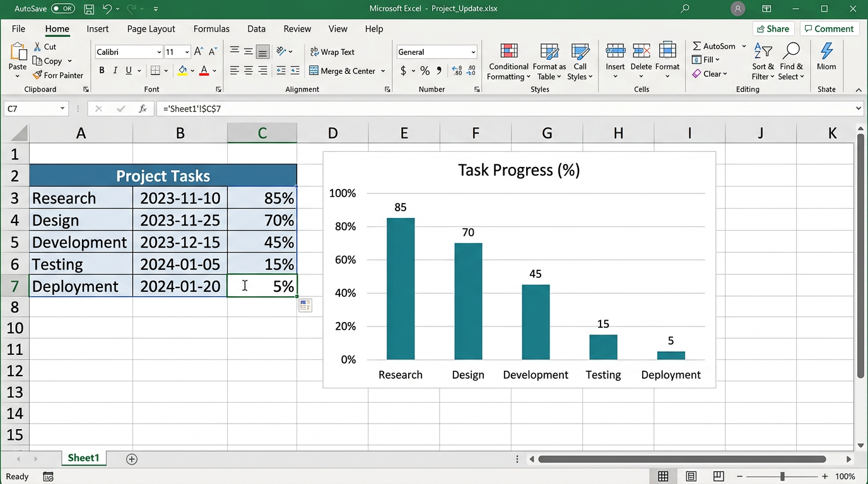Open the Name Box dropdown arrow

pos(62,108)
